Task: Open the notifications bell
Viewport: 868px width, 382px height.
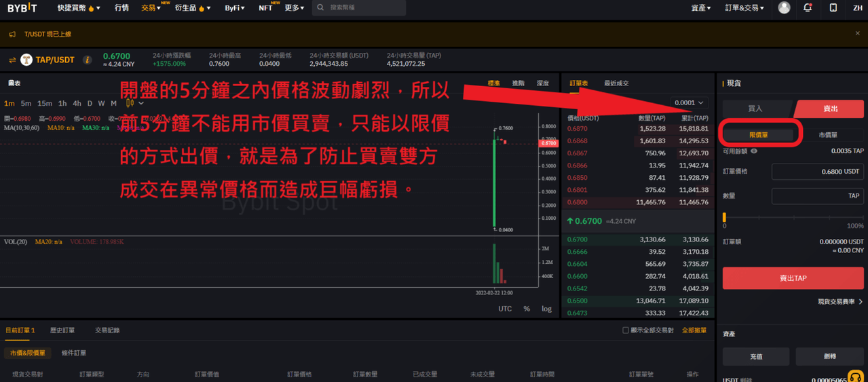Action: tap(808, 7)
